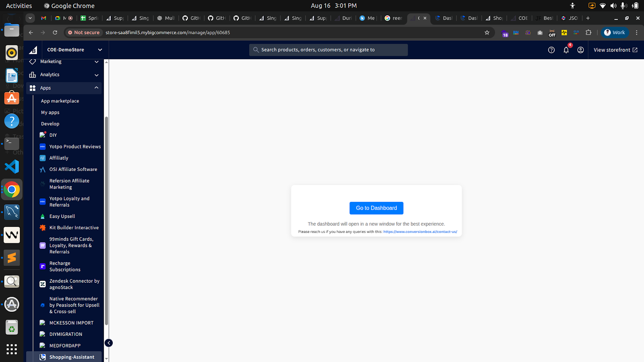Click View storefront link
The width and height of the screenshot is (644, 362).
615,50
